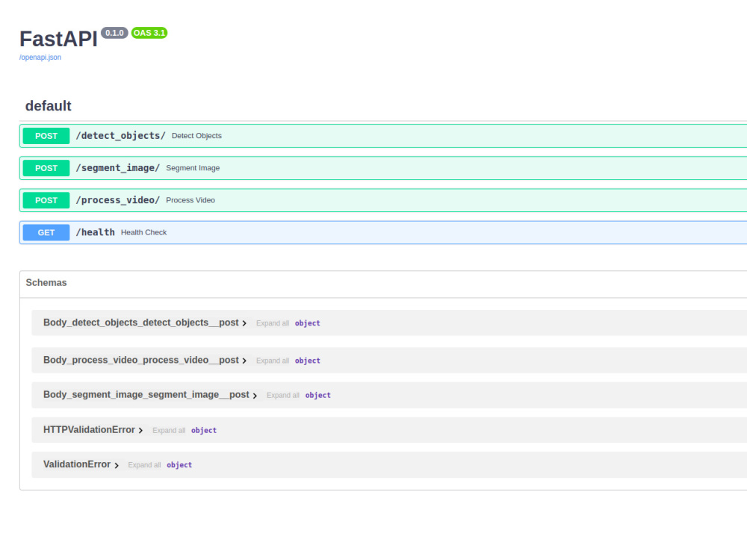Viewport: 747px width, 560px height.
Task: Click chevron next to Body_process_video_process_video__post
Action: pos(244,361)
